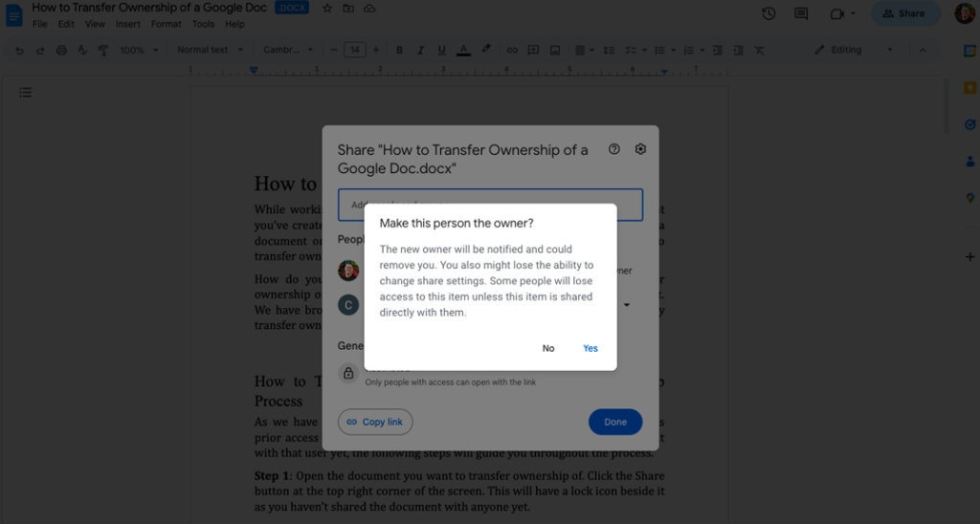The height and width of the screenshot is (524, 980).
Task: Confirm ownership transfer by clicking Yes
Action: point(590,348)
